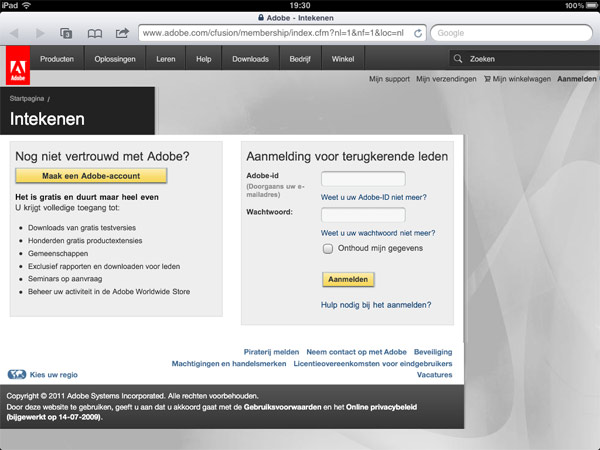600x450 pixels.
Task: Click Maak een Adobe-account button
Action: (x=91, y=176)
